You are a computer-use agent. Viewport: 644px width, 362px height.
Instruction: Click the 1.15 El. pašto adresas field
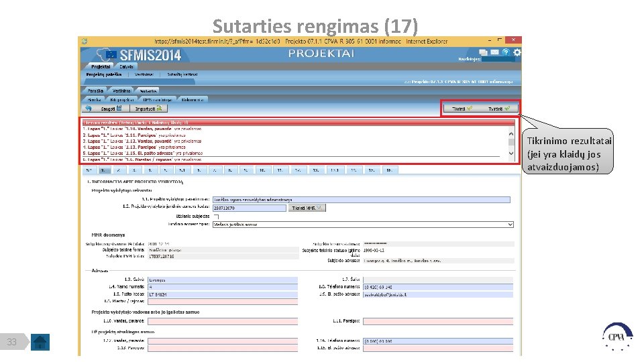[x=438, y=348]
